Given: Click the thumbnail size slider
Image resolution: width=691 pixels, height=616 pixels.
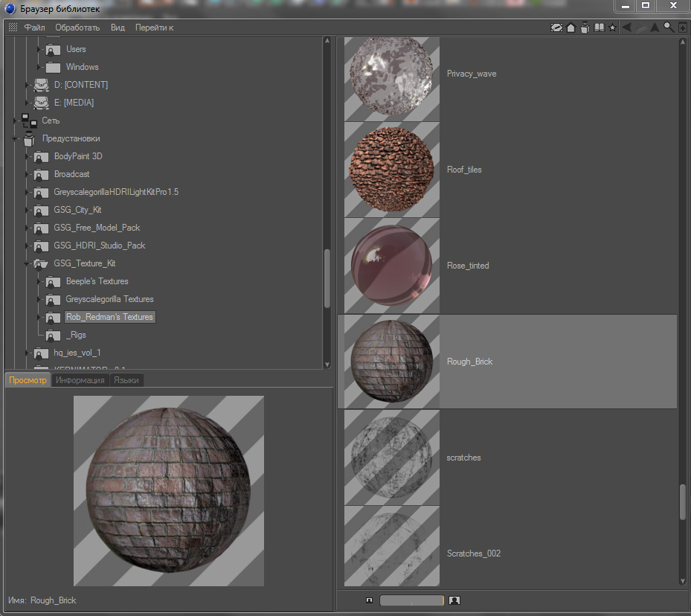Looking at the screenshot, I should (x=411, y=600).
